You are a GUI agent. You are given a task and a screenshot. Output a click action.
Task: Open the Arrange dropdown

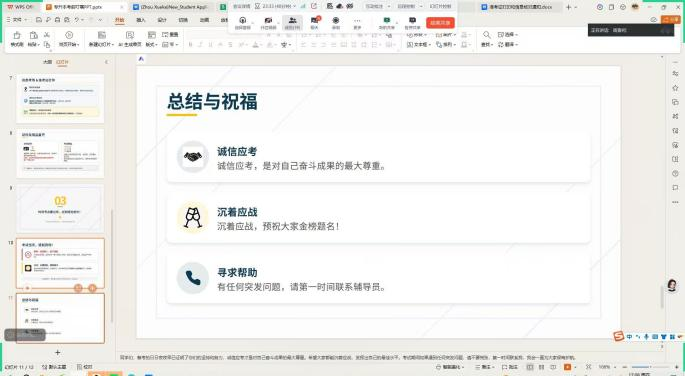click(x=446, y=45)
